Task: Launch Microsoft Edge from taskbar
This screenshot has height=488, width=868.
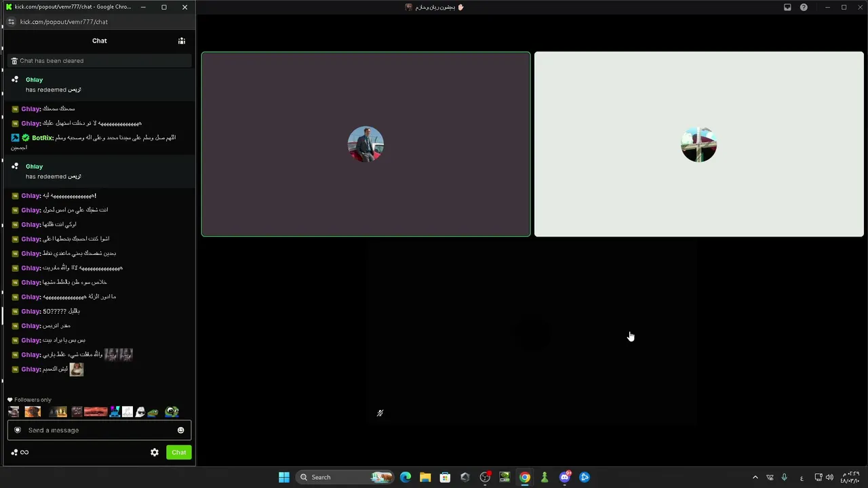Action: pos(406,477)
